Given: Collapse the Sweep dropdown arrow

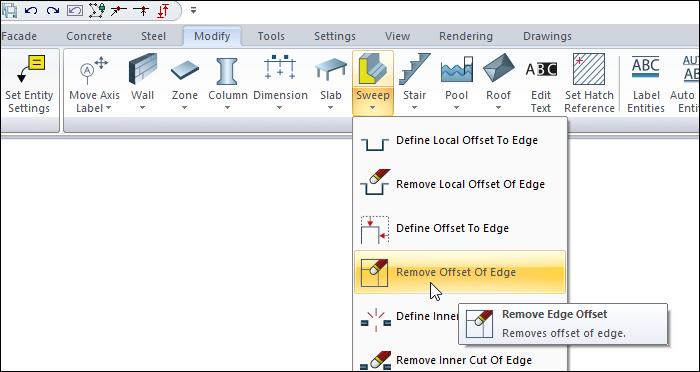Looking at the screenshot, I should click(373, 108).
